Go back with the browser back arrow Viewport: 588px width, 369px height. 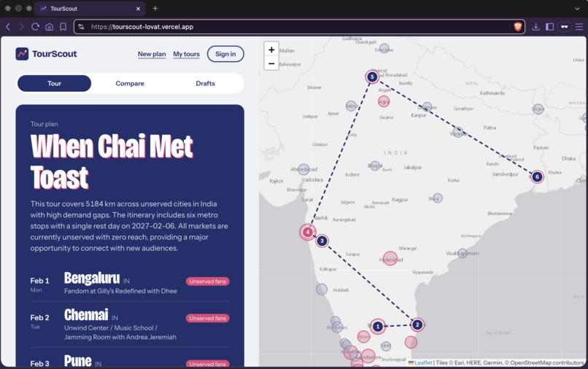[8, 27]
